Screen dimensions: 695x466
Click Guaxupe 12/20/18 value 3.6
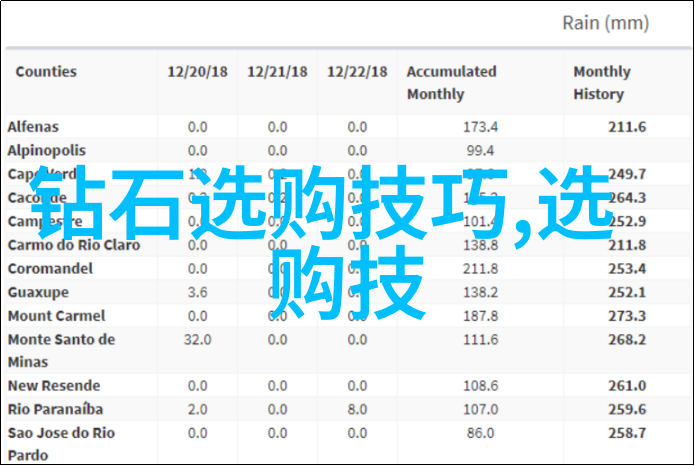[197, 293]
